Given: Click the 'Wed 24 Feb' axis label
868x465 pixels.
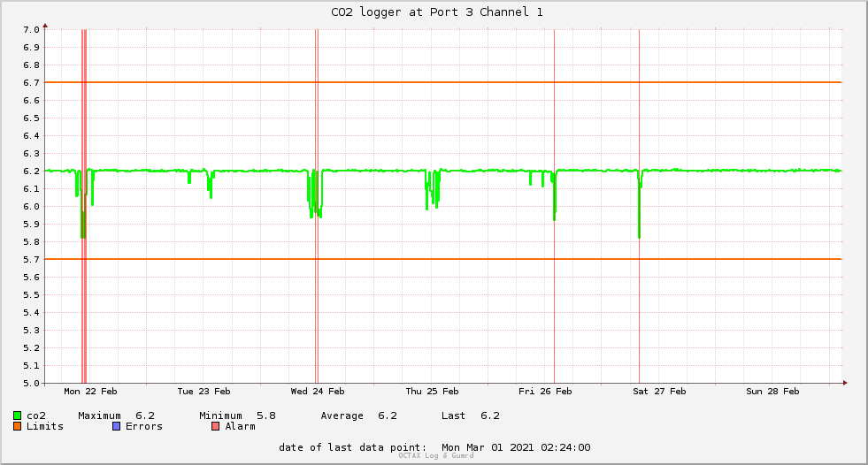Looking at the screenshot, I should pyautogui.click(x=317, y=392).
